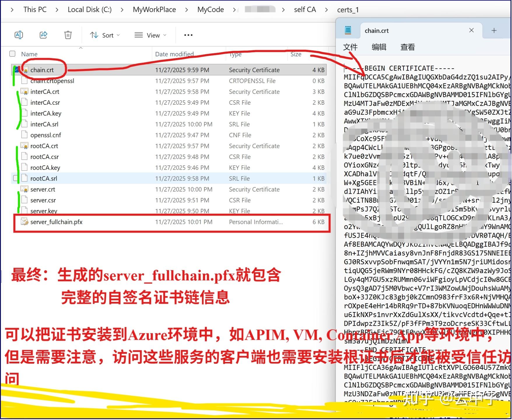Viewport: 512px width, 420px height.
Task: Open the 编辑 menu in Notepad
Action: 378,47
